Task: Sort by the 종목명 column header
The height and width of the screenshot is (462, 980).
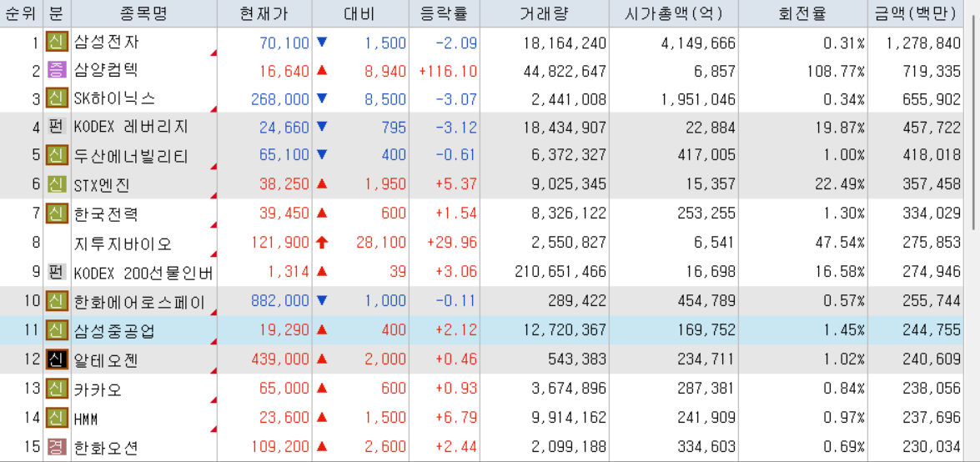Action: pyautogui.click(x=144, y=13)
